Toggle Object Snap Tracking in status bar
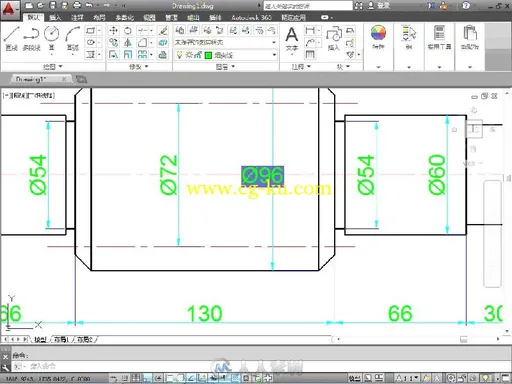 click(191, 378)
